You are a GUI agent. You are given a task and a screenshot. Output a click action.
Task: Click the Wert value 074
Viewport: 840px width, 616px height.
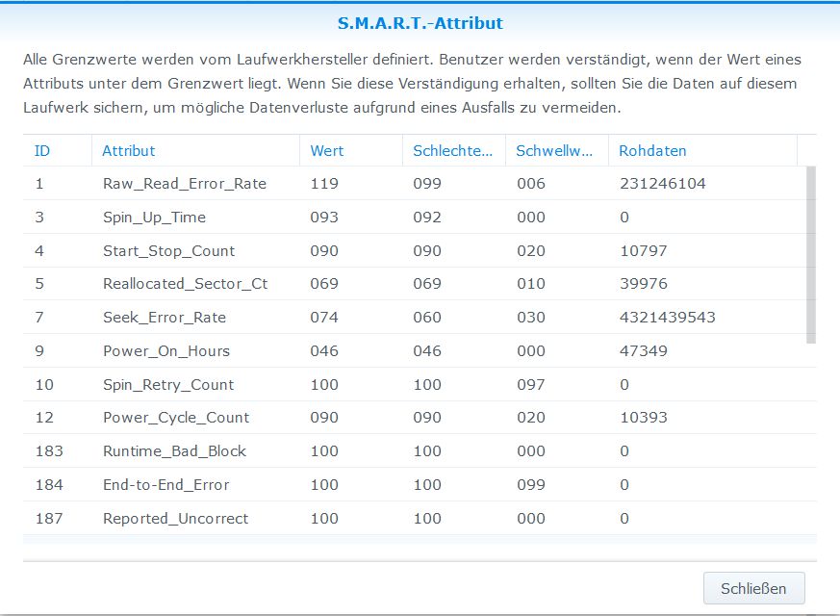[x=324, y=318]
